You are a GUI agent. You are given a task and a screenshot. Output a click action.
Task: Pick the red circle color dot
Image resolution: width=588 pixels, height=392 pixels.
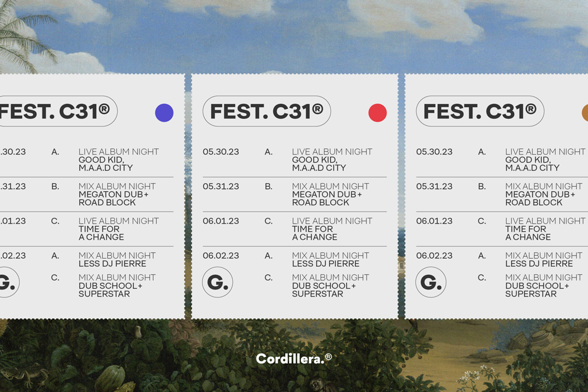click(377, 113)
